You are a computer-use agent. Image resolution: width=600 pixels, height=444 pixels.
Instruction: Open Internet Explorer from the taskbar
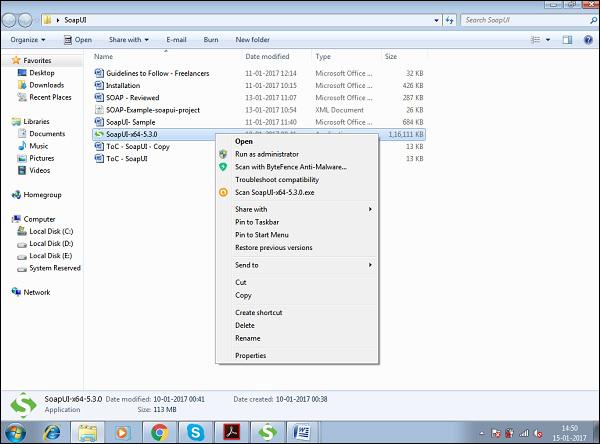[52, 433]
